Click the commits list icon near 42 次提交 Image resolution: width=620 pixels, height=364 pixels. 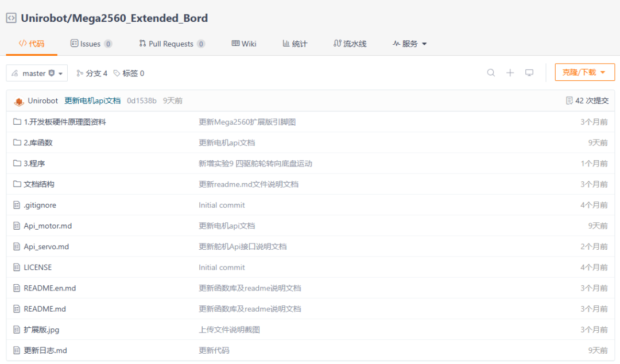(x=569, y=101)
